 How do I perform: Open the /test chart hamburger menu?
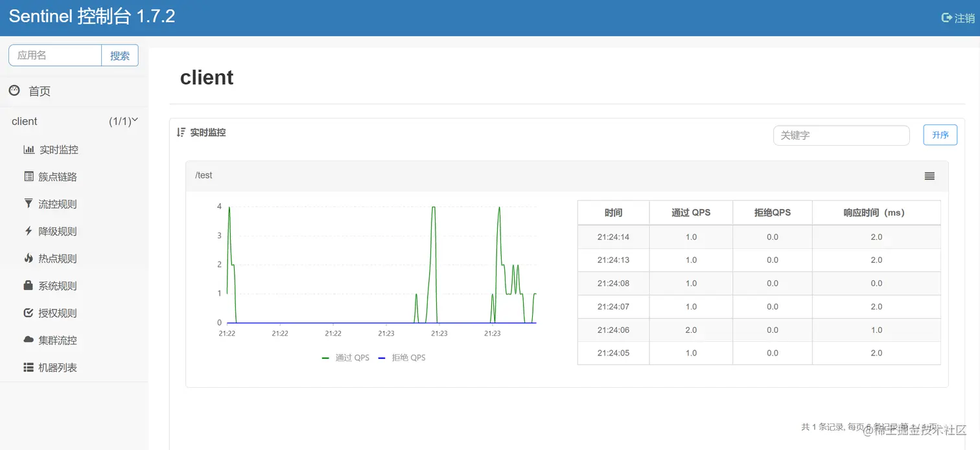(x=929, y=176)
